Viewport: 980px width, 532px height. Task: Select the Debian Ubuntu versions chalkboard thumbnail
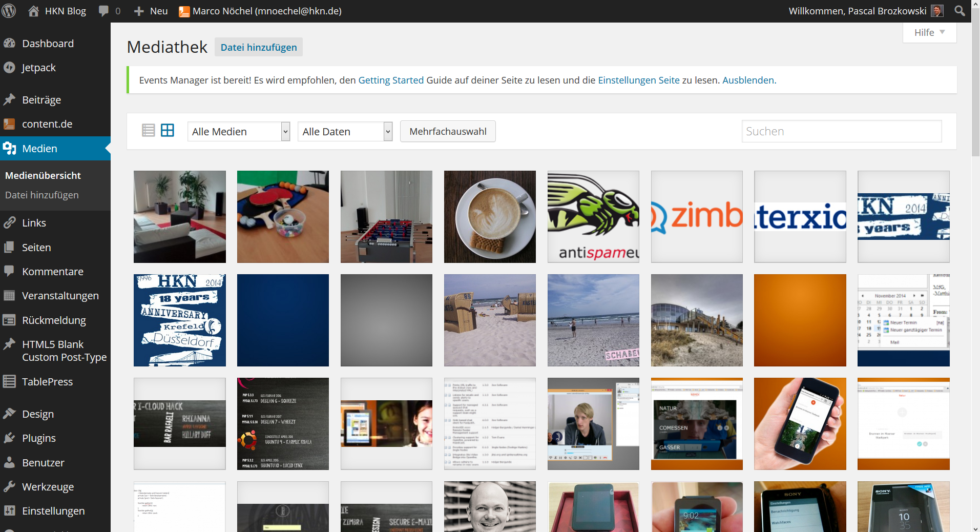point(283,424)
